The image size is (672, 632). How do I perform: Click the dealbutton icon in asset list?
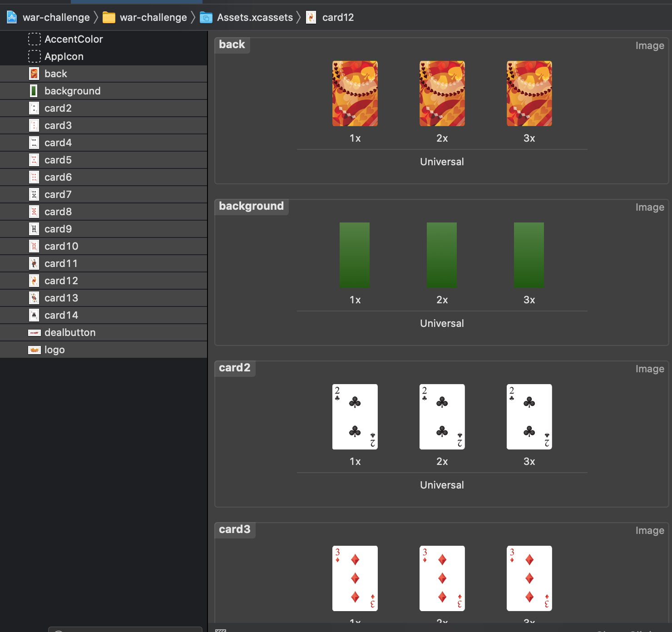[35, 333]
